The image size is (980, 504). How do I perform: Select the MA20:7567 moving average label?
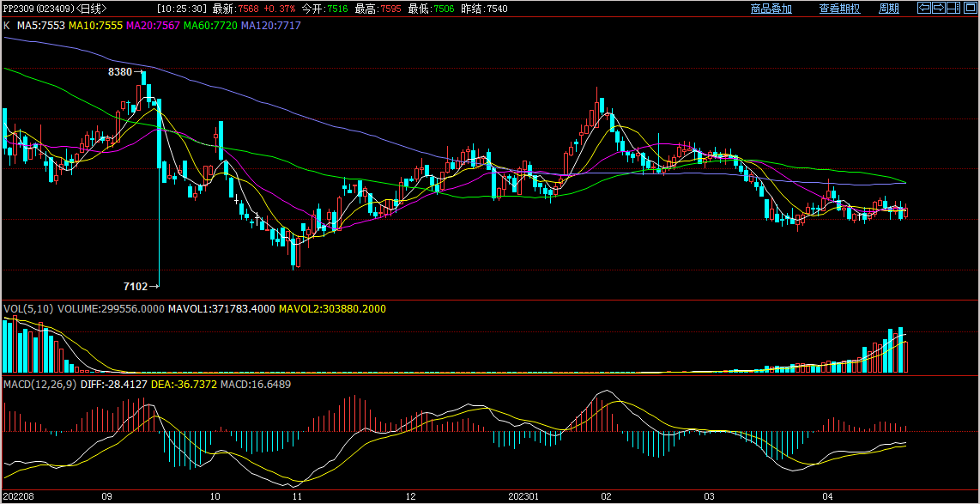153,26
